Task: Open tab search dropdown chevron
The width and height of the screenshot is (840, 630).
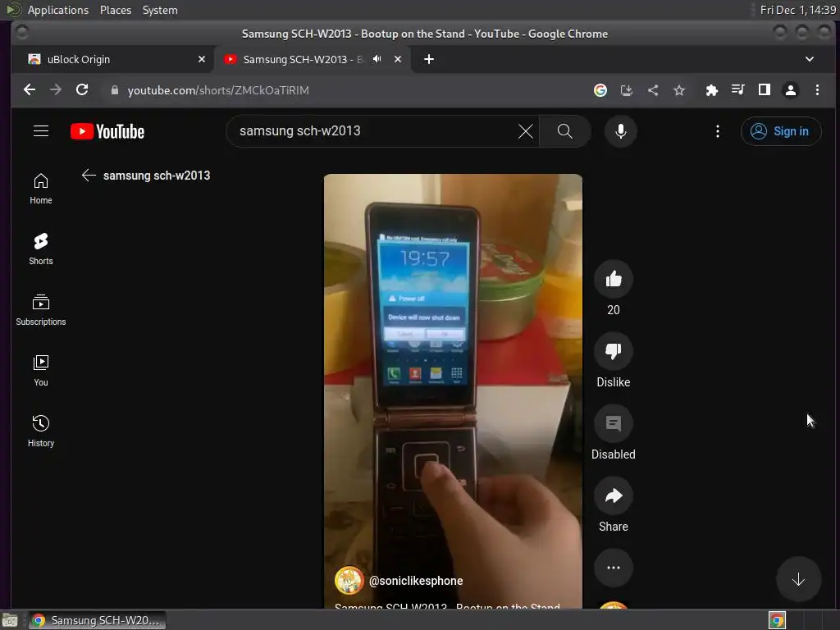Action: (810, 59)
